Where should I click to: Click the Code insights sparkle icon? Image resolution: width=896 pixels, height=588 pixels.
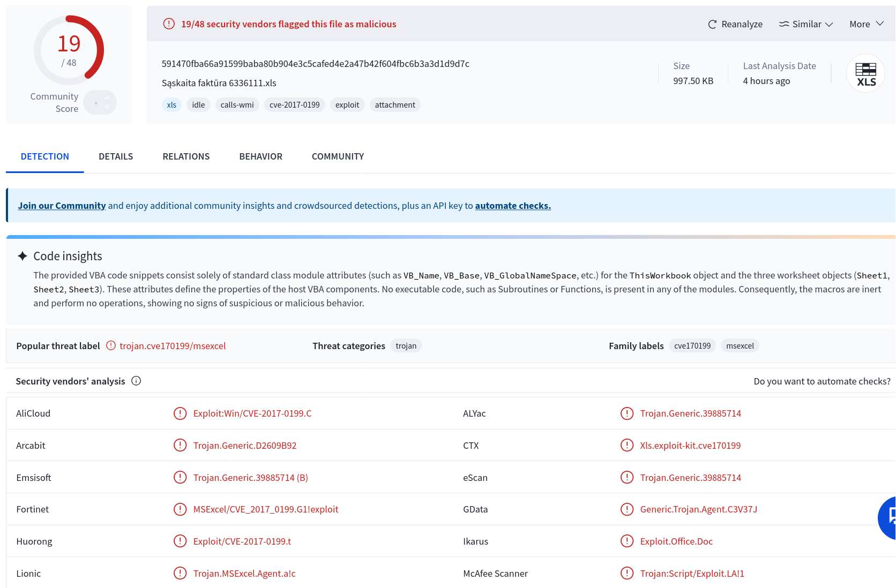(23, 256)
